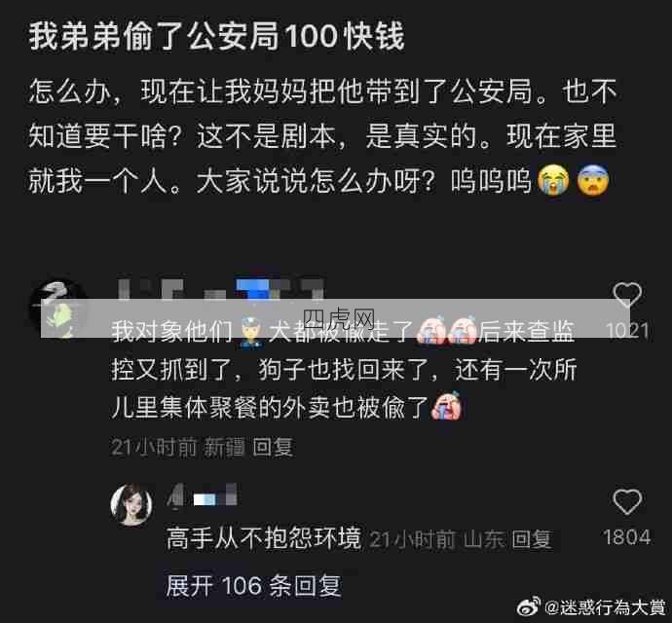The height and width of the screenshot is (623, 672).
Task: Reply to the 山东 comment 高手从不抱怨环境
Action: pyautogui.click(x=532, y=539)
